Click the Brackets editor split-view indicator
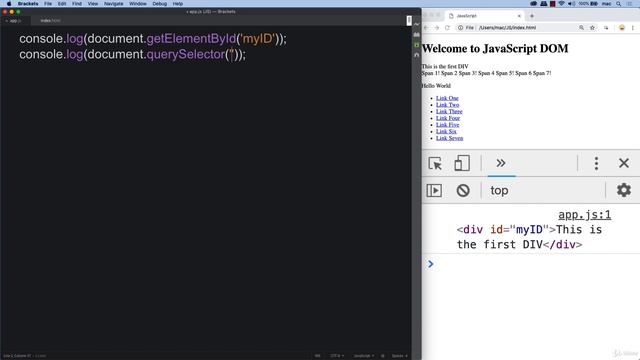 click(409, 20)
